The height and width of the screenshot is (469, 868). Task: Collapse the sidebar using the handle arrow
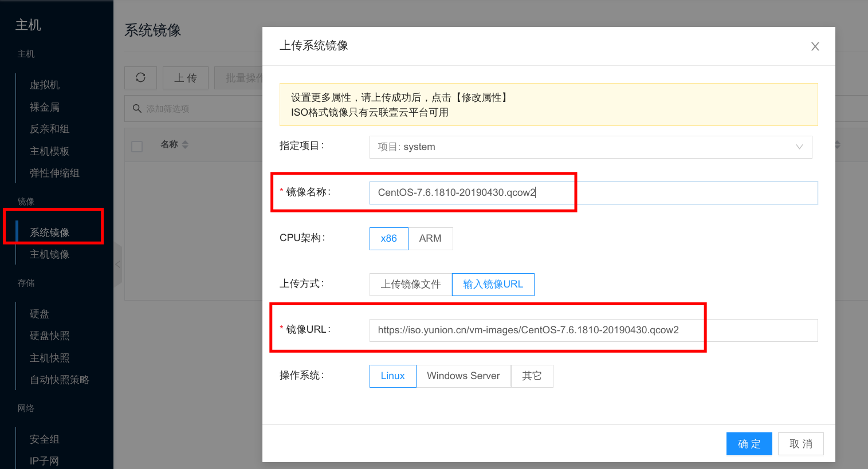point(118,265)
